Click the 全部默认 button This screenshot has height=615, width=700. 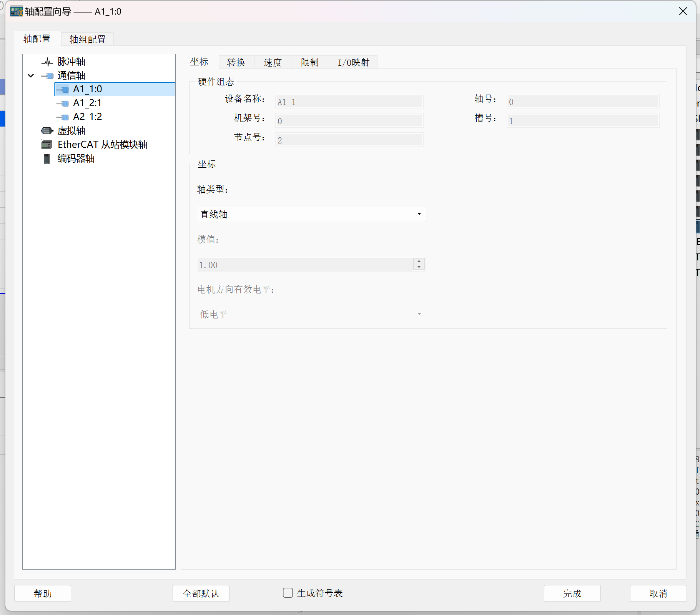point(201,593)
